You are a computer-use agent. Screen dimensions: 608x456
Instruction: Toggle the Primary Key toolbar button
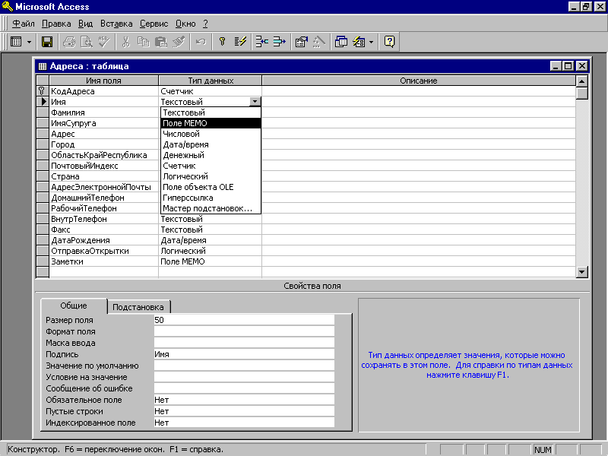[222, 42]
